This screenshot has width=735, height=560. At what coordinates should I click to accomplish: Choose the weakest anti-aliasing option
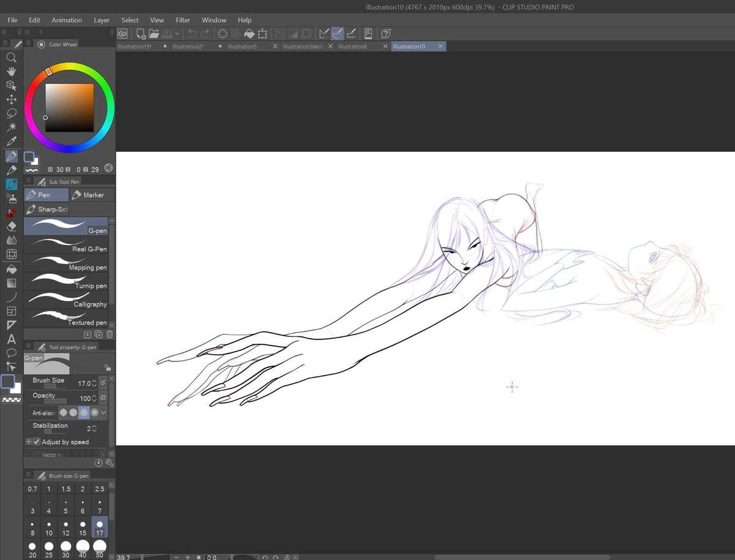point(63,413)
